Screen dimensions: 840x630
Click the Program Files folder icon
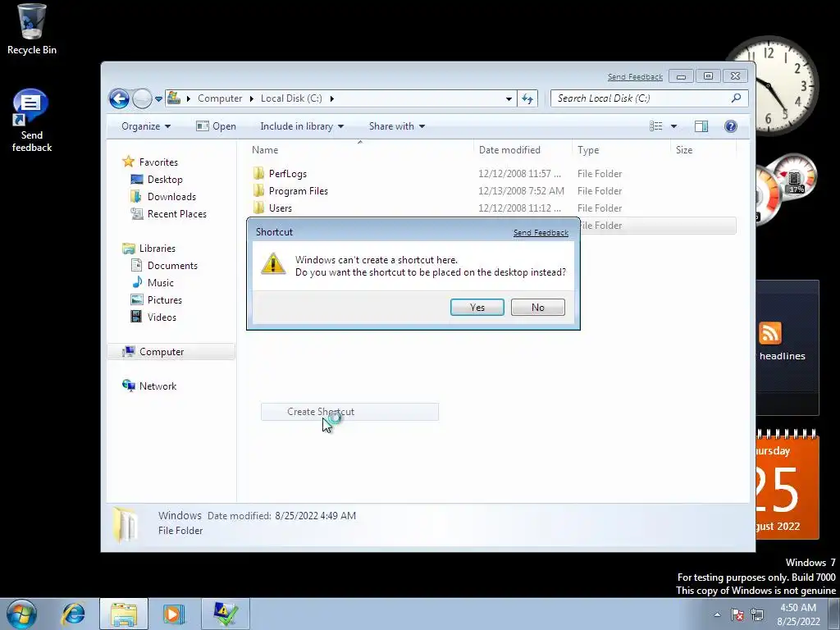[x=258, y=190]
